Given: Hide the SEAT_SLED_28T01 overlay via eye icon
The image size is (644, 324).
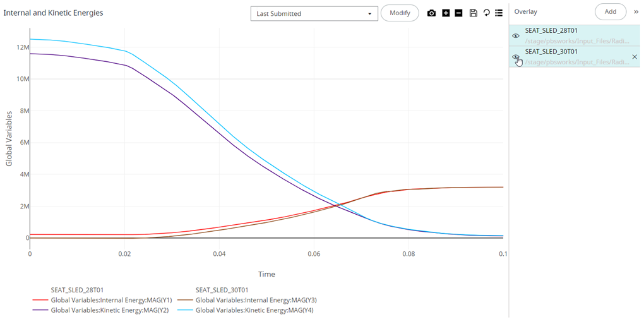Looking at the screenshot, I should (x=516, y=36).
